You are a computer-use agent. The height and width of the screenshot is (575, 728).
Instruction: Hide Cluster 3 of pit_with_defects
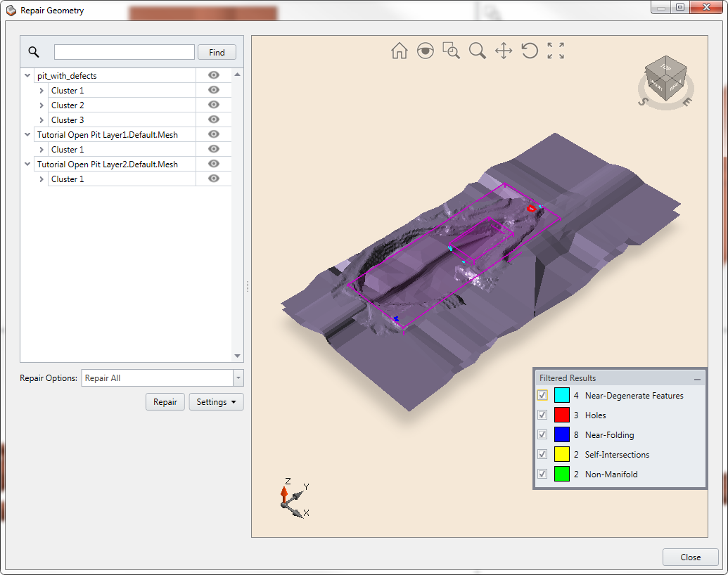tap(214, 119)
